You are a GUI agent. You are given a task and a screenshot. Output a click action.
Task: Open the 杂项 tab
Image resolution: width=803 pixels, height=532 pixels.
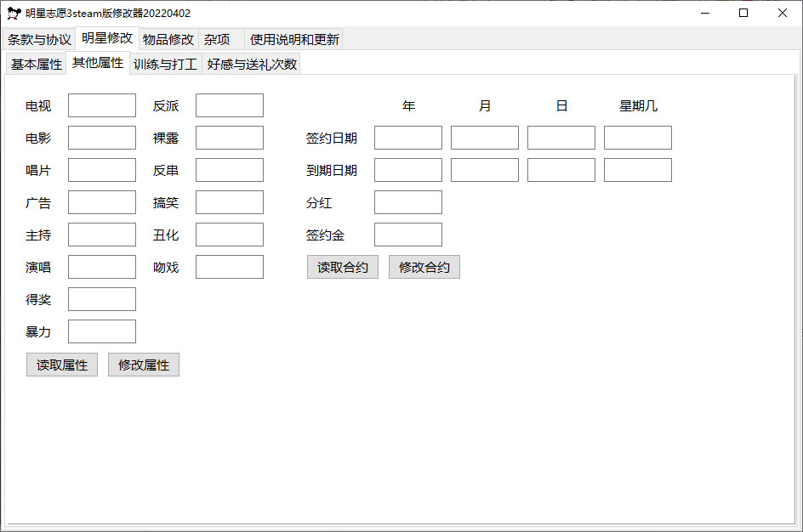tap(217, 40)
